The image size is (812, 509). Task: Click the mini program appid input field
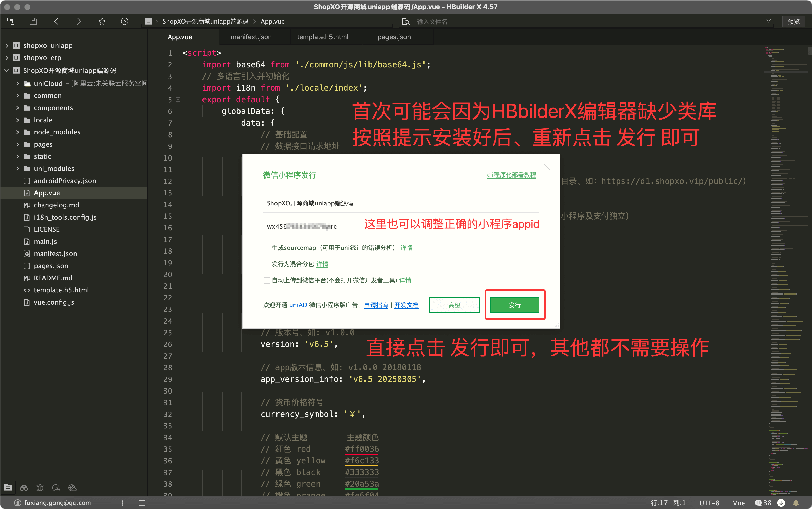[401, 226]
